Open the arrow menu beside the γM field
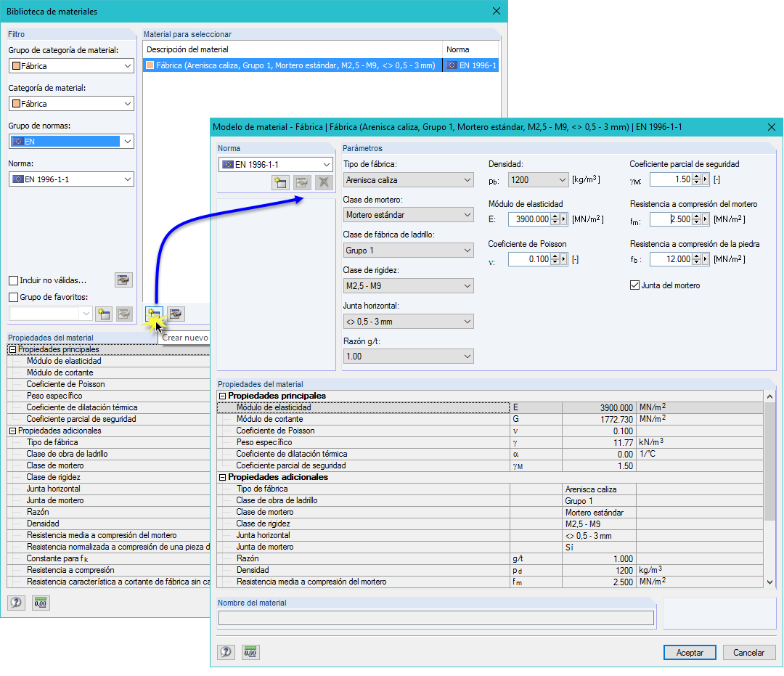The height and width of the screenshot is (676, 784). [x=706, y=179]
